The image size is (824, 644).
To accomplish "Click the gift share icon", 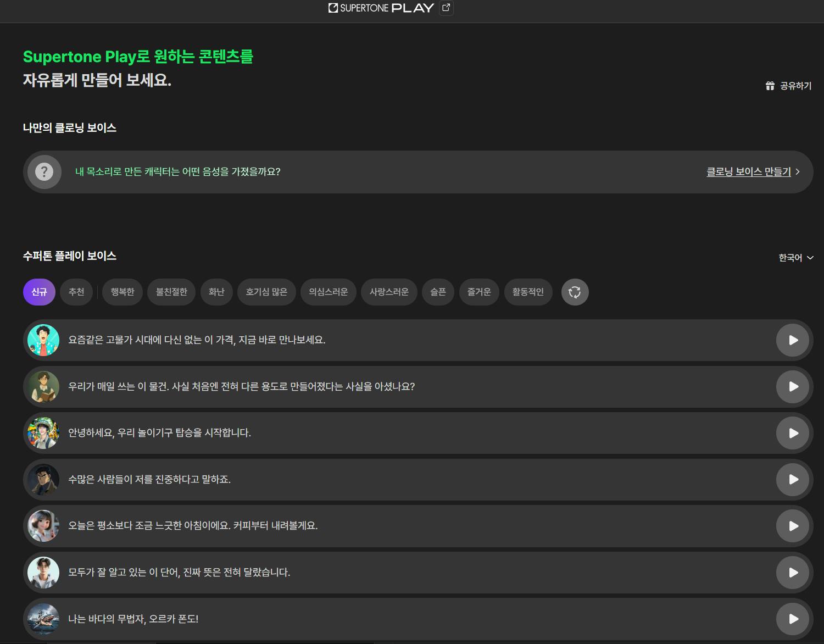I will click(x=770, y=86).
